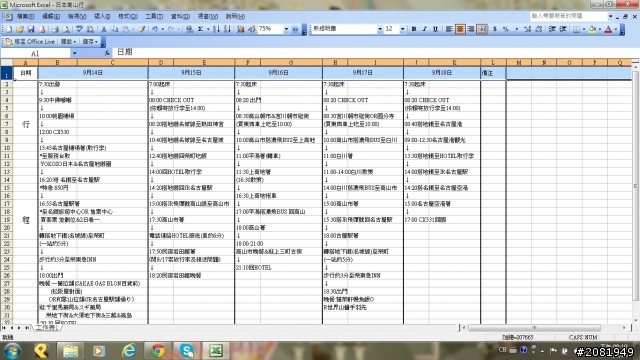Select the 工作表1 sheet tab
640x360 pixels.
point(47,328)
